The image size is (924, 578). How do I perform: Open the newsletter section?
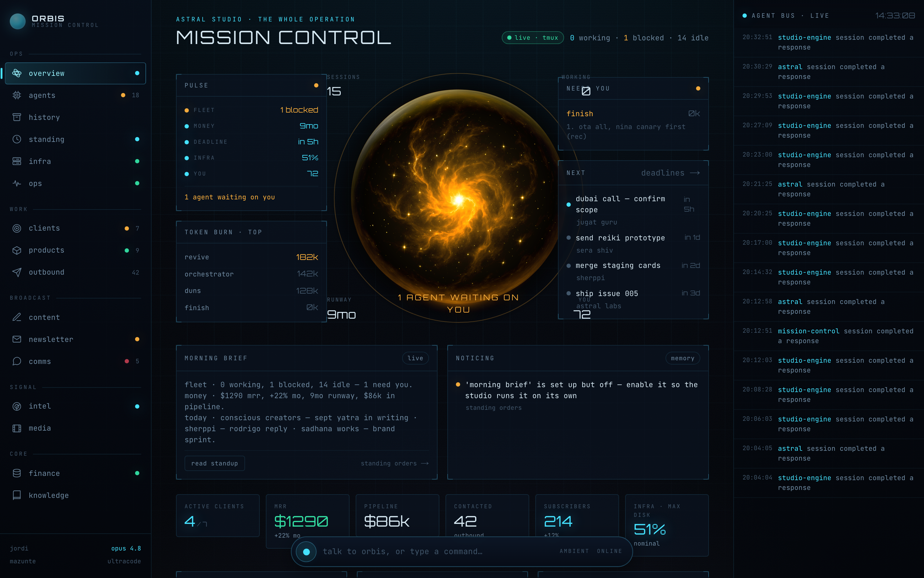(75, 339)
